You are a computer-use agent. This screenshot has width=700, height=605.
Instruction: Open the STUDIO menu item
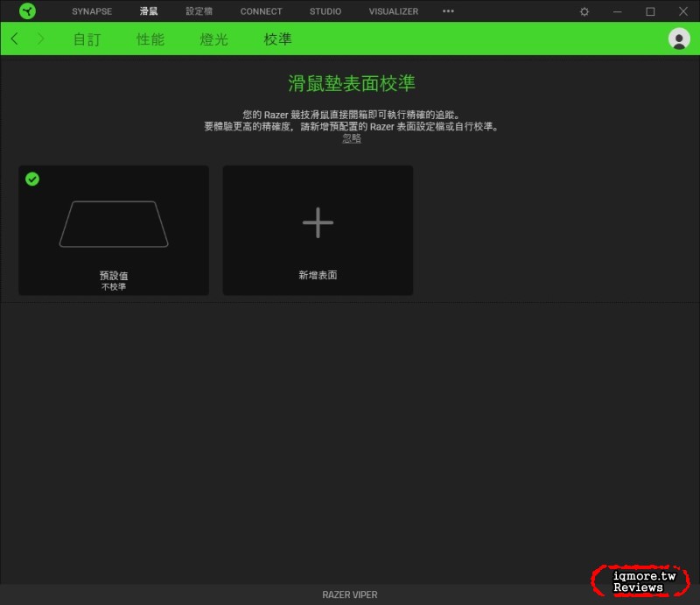[325, 11]
